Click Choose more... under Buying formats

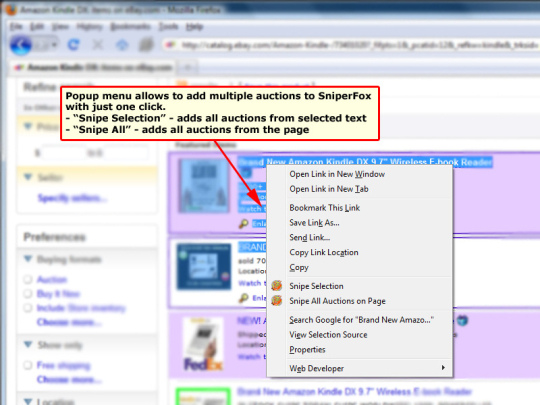69,322
